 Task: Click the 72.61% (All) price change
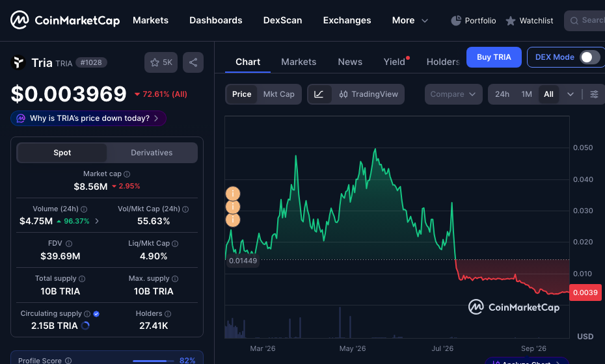[161, 94]
